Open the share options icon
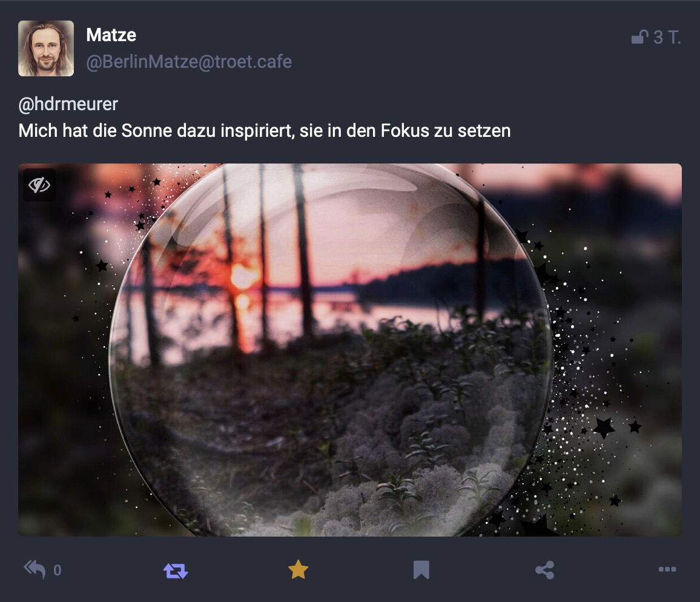Viewport: 700px width, 602px height. click(544, 570)
